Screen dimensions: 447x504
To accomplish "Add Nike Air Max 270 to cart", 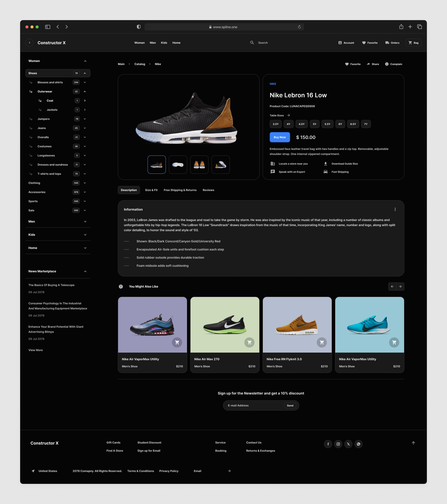I will [x=249, y=342].
